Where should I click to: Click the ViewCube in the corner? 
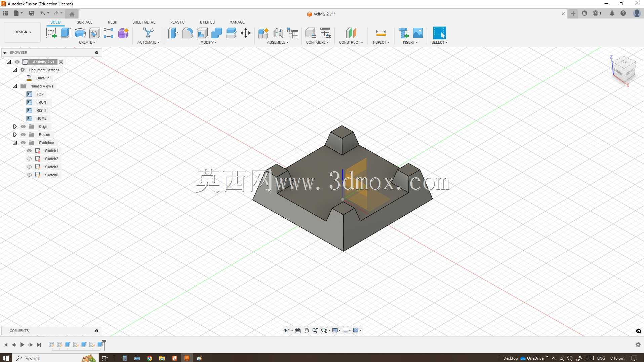pyautogui.click(x=624, y=70)
